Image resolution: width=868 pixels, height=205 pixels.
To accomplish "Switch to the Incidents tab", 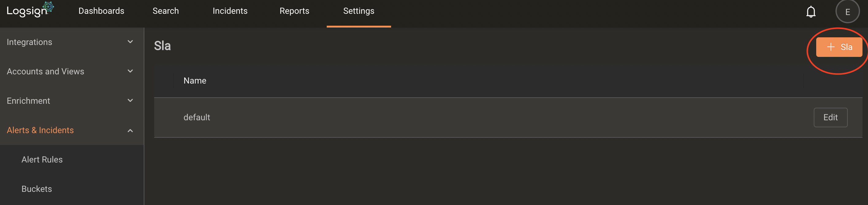I will click(x=230, y=11).
